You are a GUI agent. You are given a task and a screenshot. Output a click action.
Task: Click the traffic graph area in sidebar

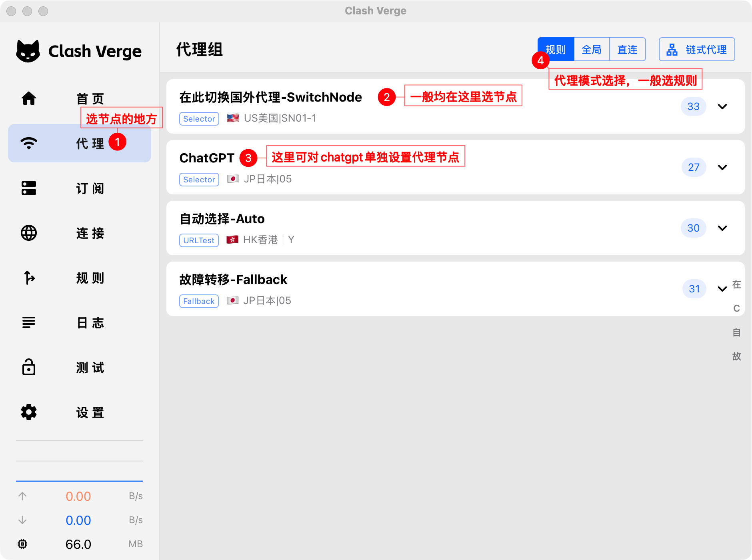coord(80,461)
